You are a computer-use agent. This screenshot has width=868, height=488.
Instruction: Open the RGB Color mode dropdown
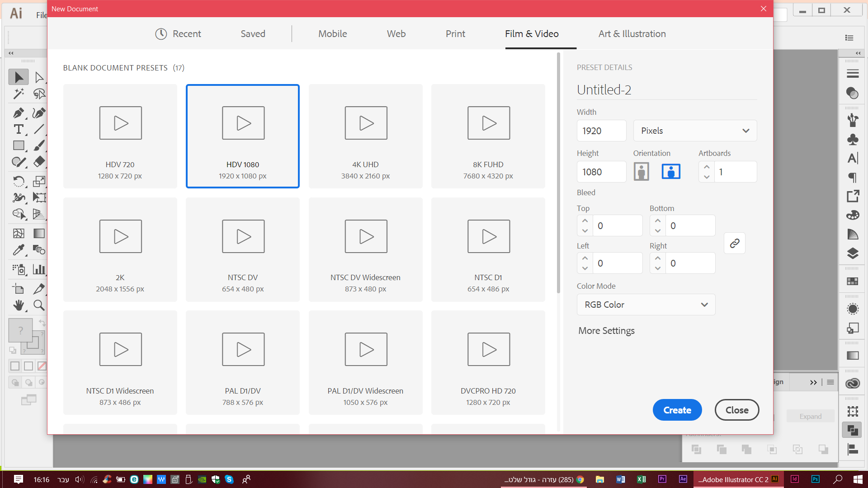(x=646, y=305)
